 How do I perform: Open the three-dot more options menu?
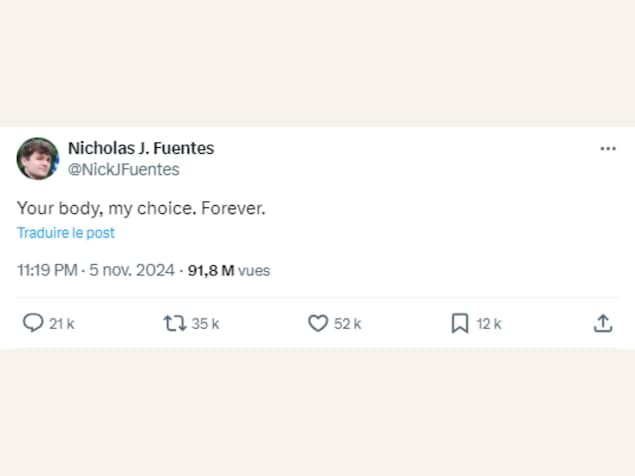608,148
